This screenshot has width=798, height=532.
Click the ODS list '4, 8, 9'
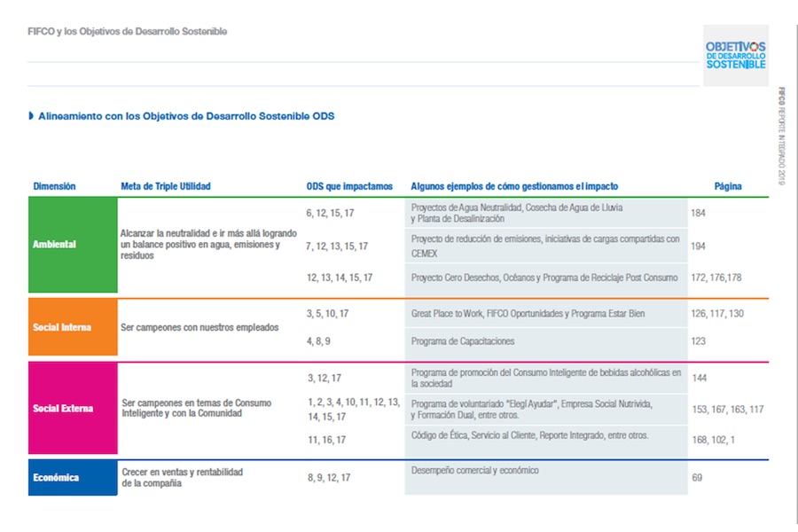tap(318, 341)
